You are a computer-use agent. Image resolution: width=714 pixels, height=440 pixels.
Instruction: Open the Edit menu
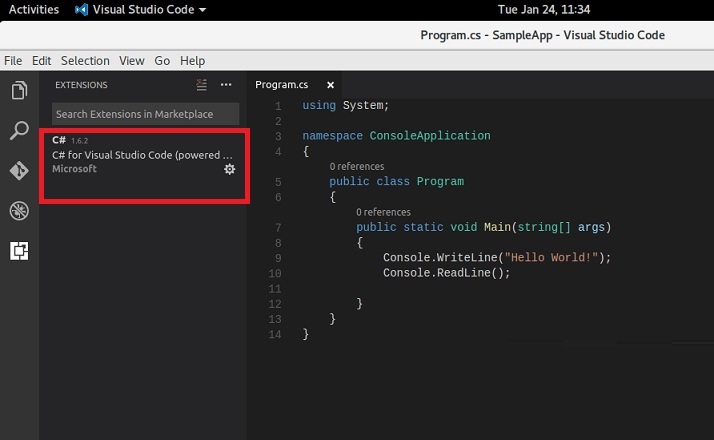(41, 61)
